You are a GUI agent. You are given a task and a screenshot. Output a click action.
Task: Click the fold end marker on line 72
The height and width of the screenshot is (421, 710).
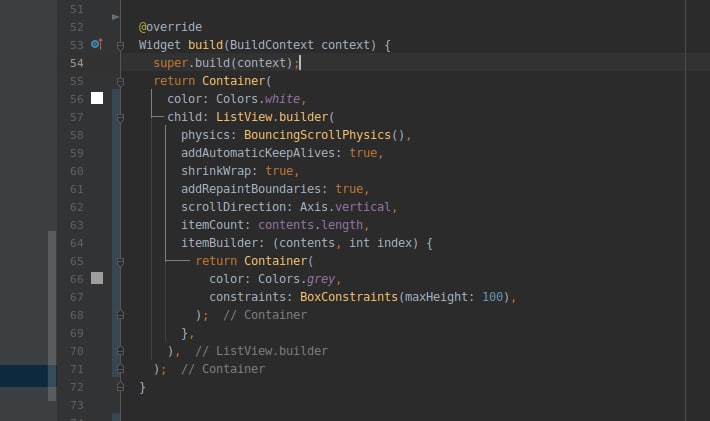click(x=120, y=387)
